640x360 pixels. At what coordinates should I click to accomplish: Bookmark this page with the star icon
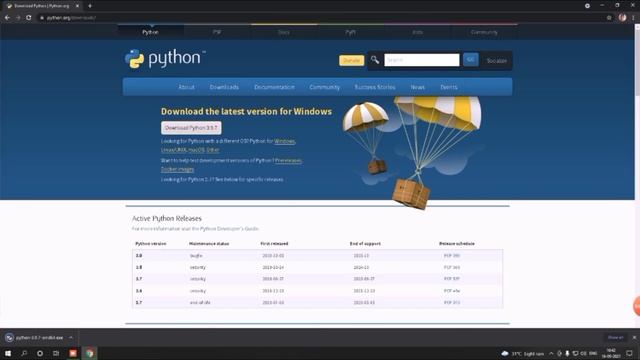tap(609, 18)
